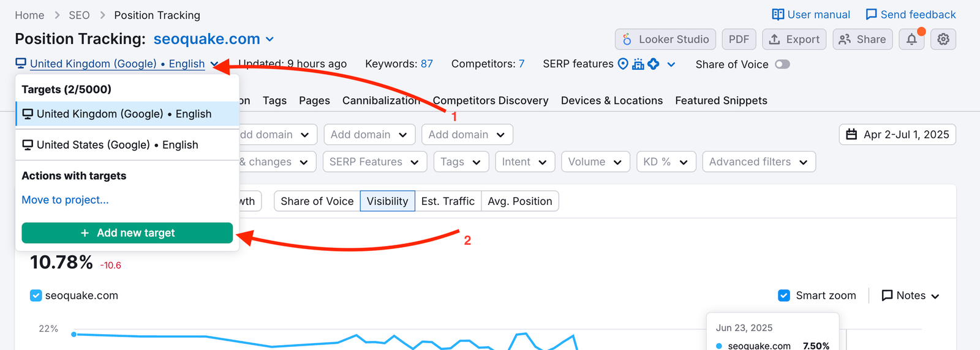Click the Keywords count 87
Screen dimensions: 980x350
point(427,64)
